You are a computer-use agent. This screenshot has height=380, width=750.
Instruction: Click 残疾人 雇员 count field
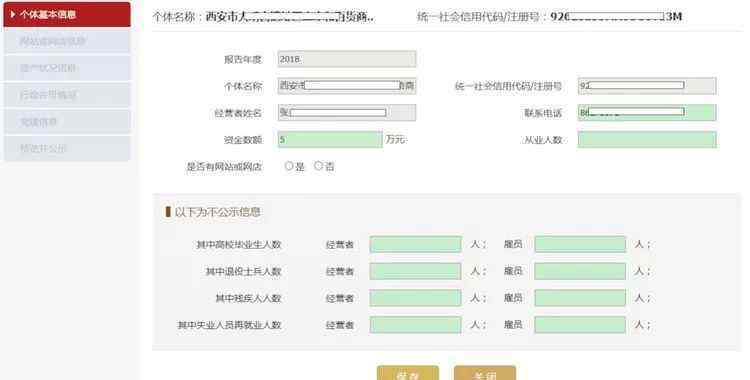tap(580, 298)
